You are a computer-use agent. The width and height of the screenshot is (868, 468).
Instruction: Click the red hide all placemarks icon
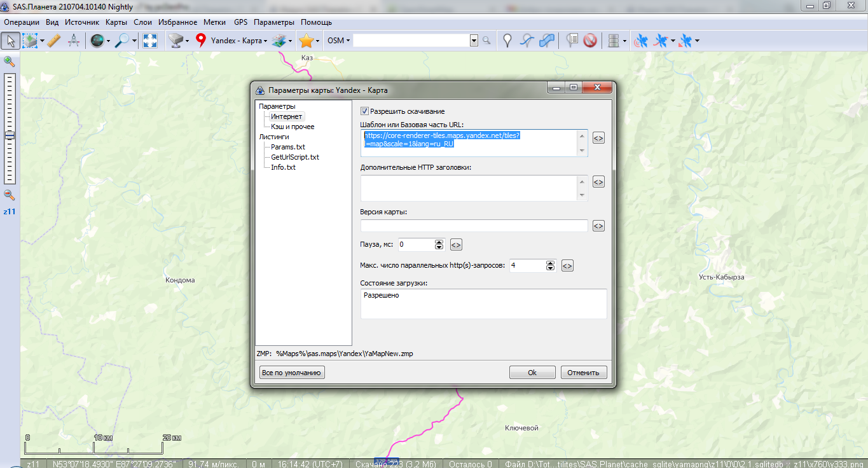point(589,41)
